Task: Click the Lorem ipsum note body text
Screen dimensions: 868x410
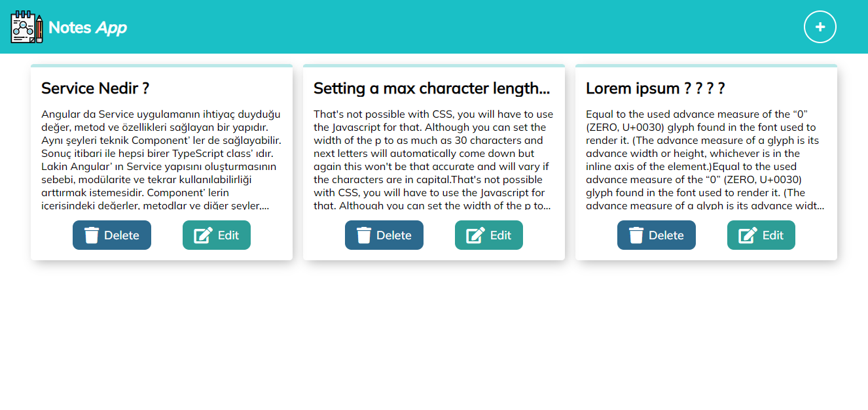Action: pos(706,160)
